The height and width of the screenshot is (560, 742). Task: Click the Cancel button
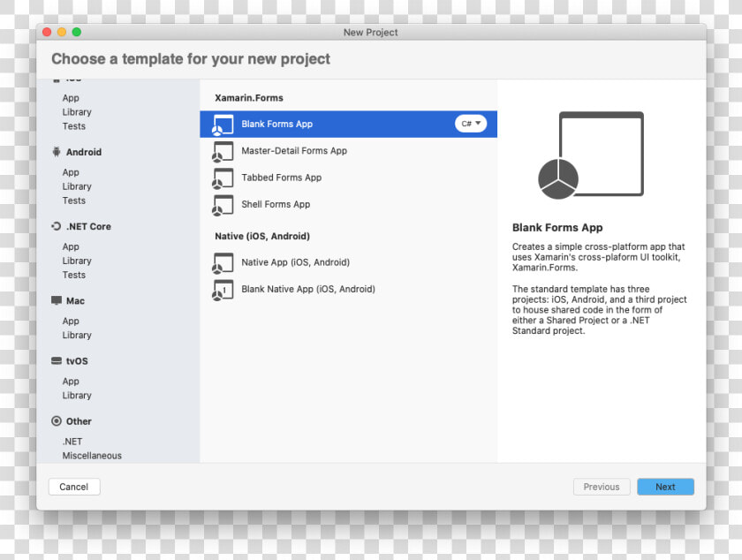(x=74, y=487)
